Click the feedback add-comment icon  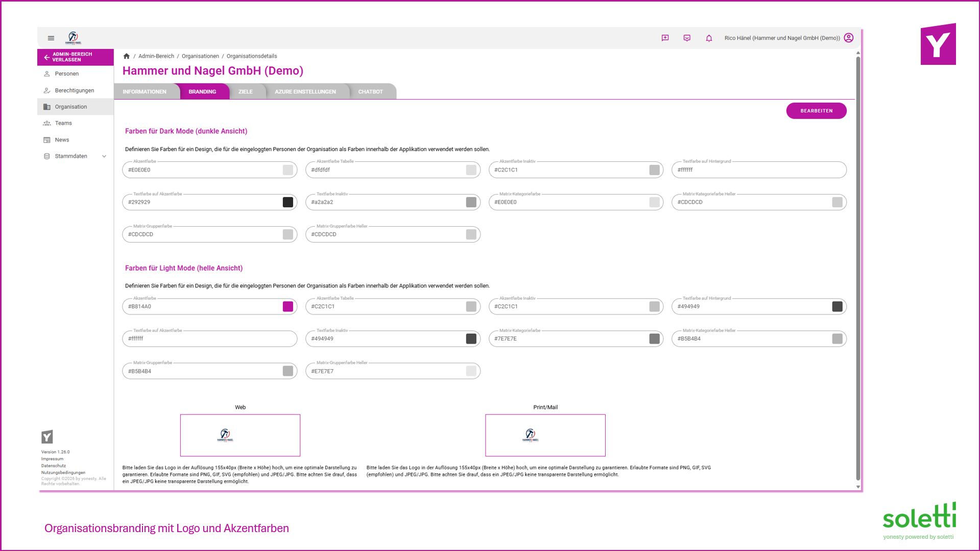[x=665, y=38]
